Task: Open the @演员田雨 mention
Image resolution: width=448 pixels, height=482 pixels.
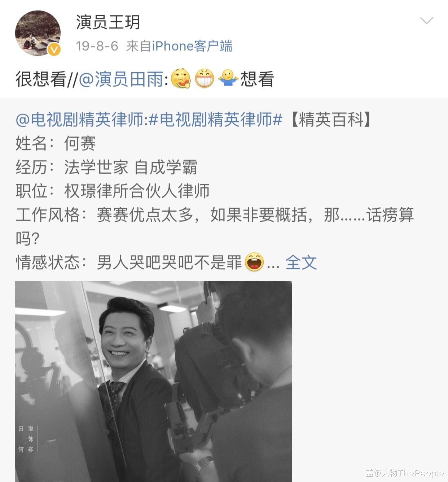Action: pos(121,79)
